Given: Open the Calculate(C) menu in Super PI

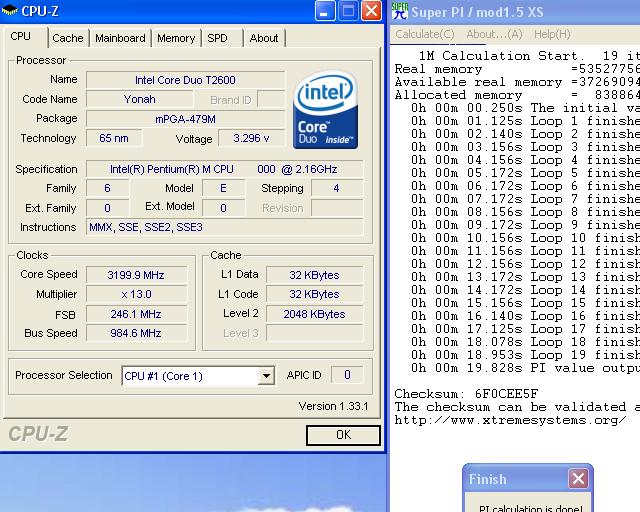Looking at the screenshot, I should 424,34.
